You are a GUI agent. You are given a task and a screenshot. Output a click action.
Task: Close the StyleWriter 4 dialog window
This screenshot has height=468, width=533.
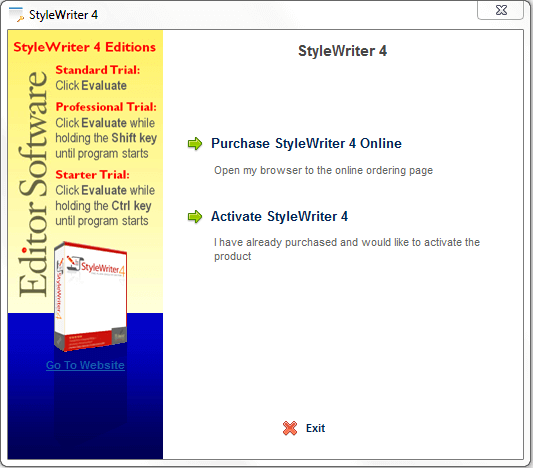pos(501,10)
